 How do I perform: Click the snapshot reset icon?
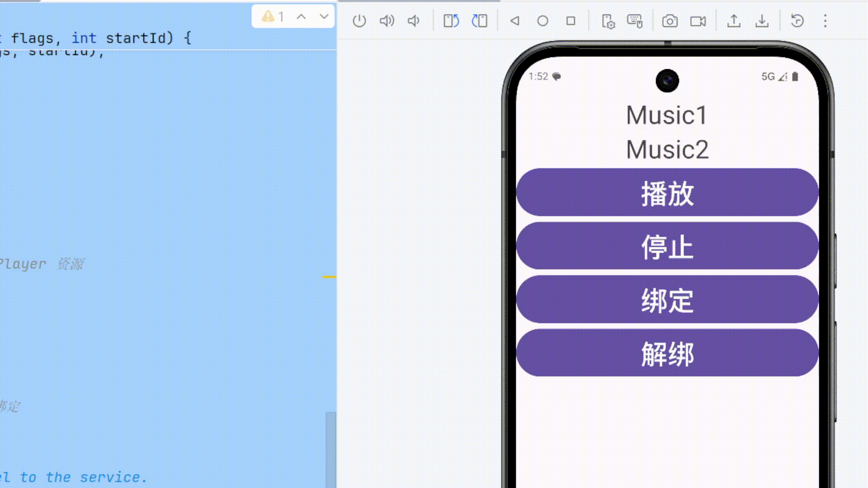point(797,21)
